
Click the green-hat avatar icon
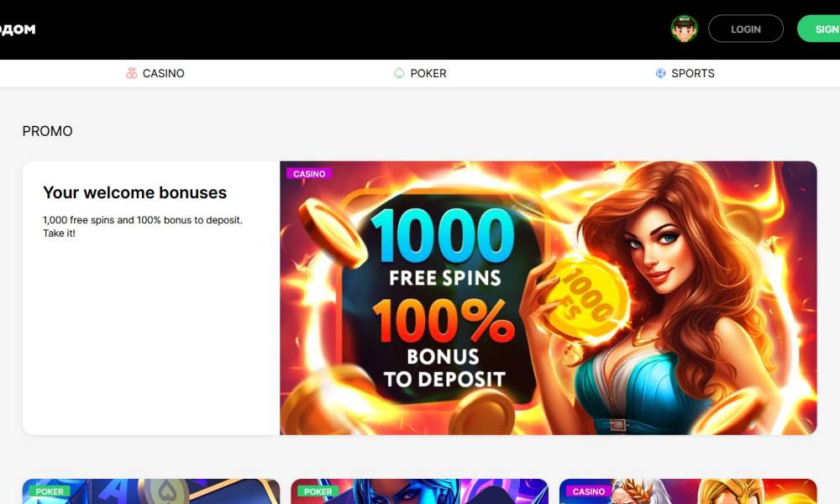(684, 29)
